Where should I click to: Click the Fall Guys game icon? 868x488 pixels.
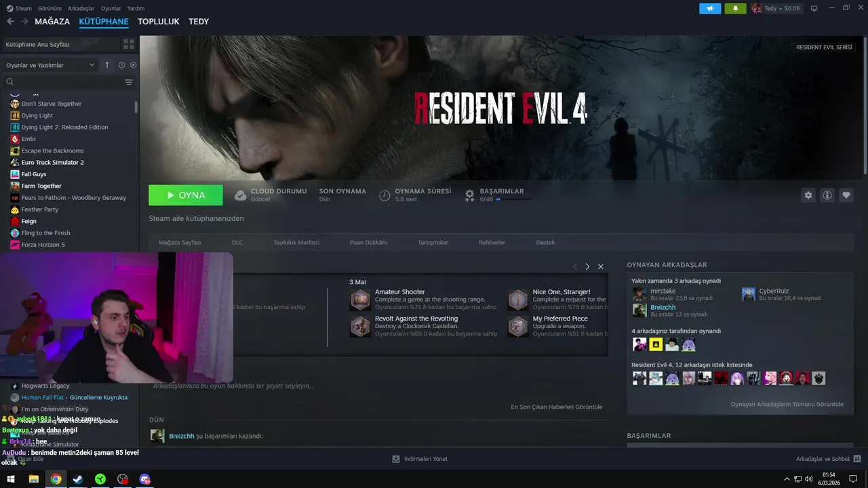15,174
